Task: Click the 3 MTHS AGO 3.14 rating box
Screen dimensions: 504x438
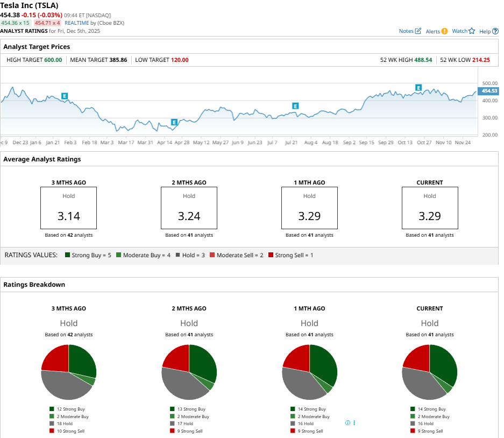Action: pos(68,208)
